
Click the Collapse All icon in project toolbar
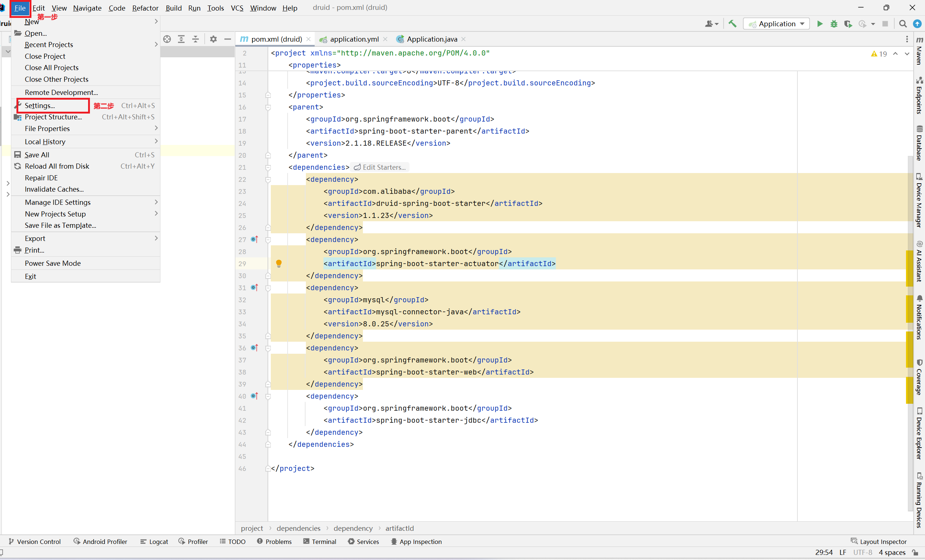pos(196,39)
